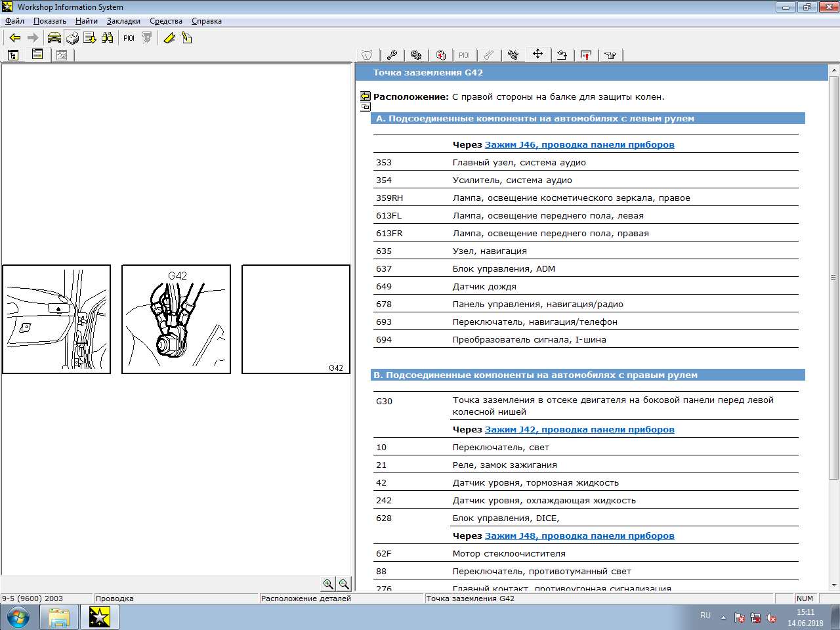840x630 pixels.
Task: Open the Закладки menu
Action: (x=123, y=21)
